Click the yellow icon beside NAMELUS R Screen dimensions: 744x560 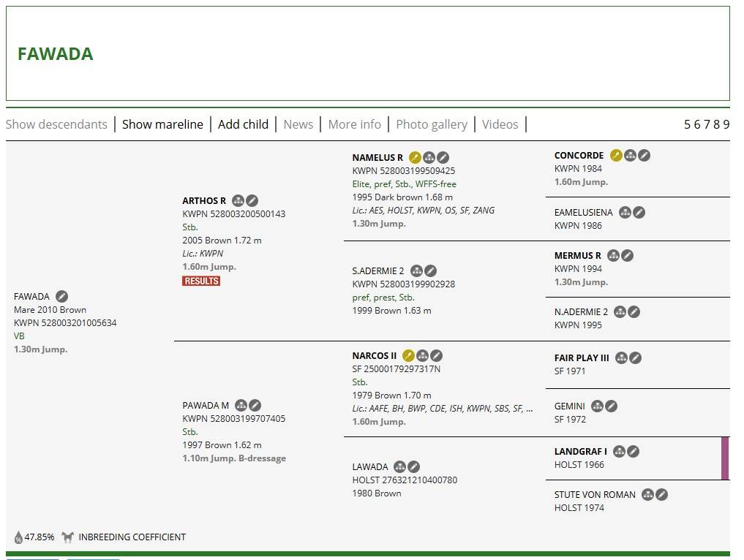click(415, 157)
